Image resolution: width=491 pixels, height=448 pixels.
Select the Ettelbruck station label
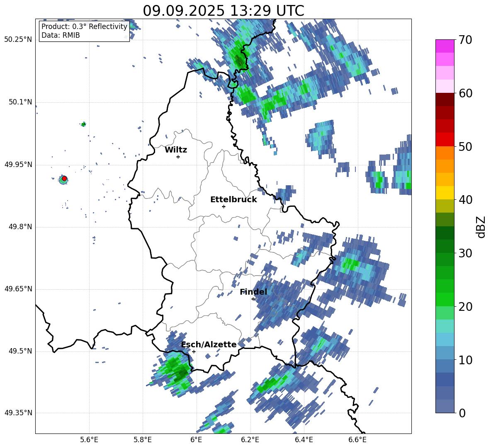pos(233,200)
